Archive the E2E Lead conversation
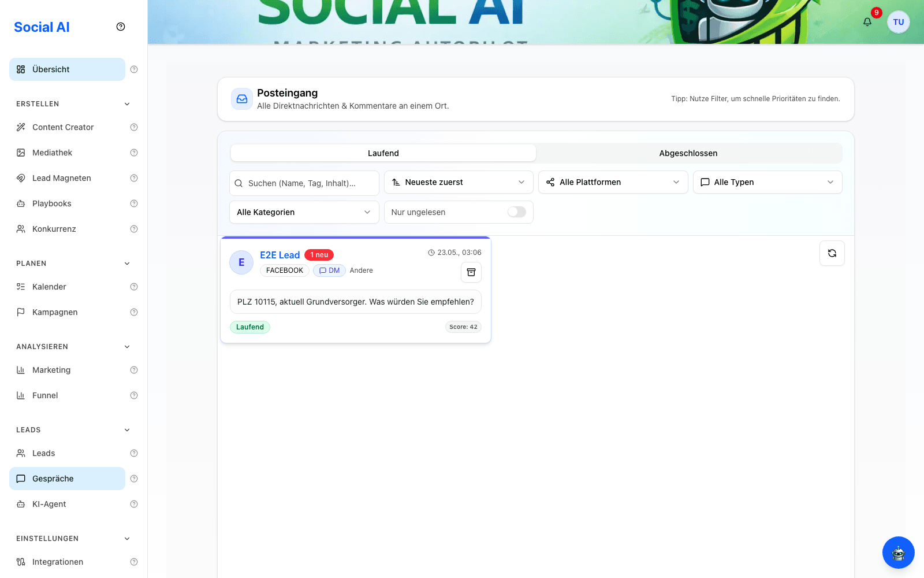The height and width of the screenshot is (578, 924). point(471,272)
